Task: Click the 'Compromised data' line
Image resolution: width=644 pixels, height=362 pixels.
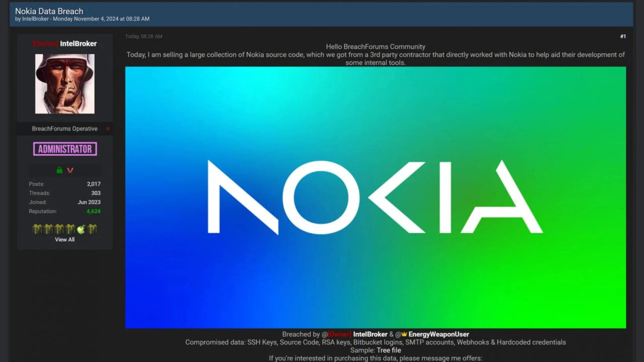Action: 376,342
